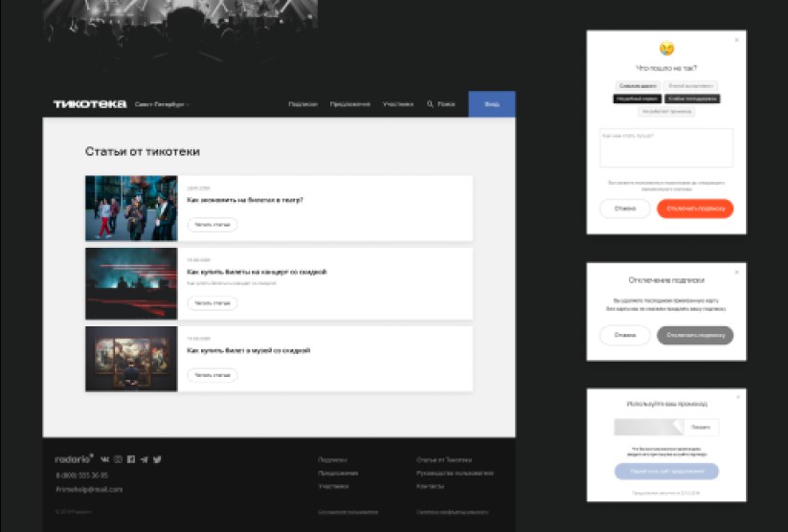788x532 pixels.
Task: Click the footer phone number 8 (800) 555 36 85
Action: coord(82,475)
